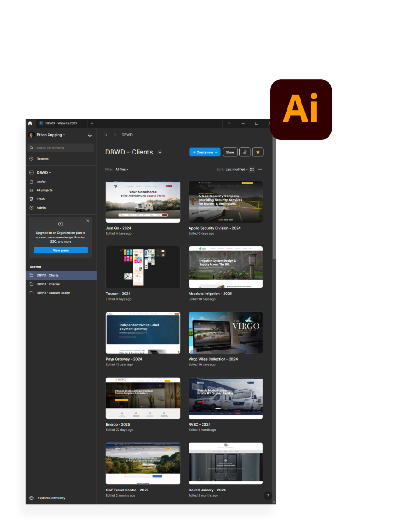Click the search magnifier icon
This screenshot has width=420, height=532.
click(32, 147)
